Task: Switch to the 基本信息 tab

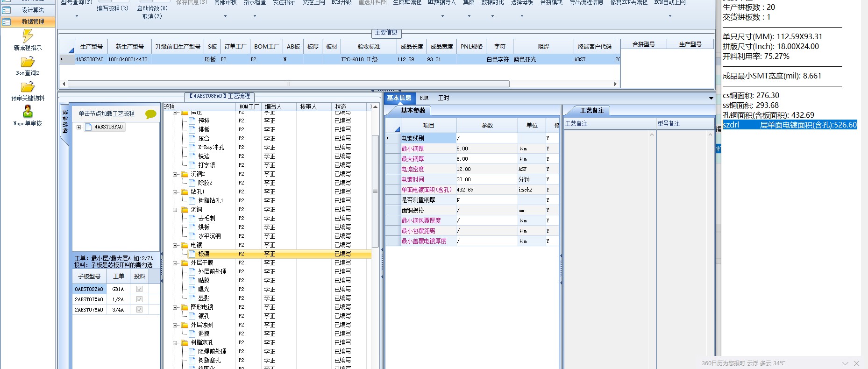Action: point(399,98)
